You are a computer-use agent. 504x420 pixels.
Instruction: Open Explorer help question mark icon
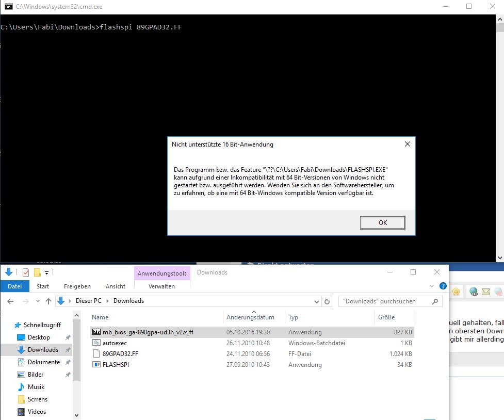click(443, 286)
